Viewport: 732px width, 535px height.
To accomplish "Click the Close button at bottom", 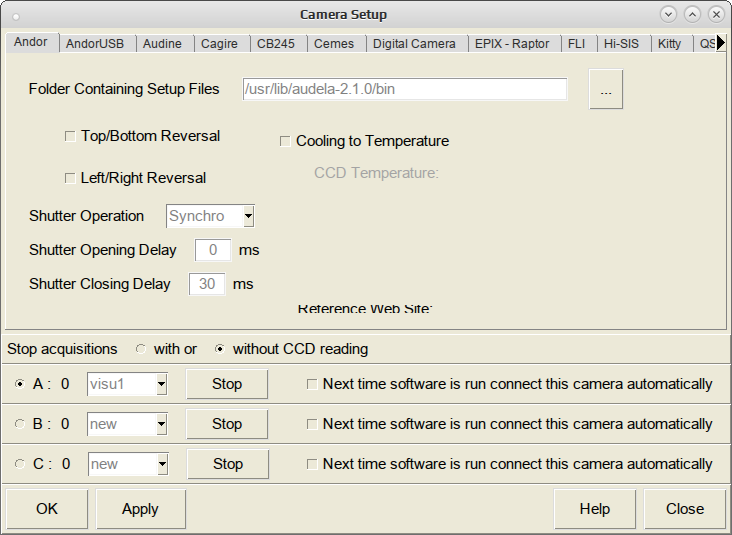I will tap(685, 509).
